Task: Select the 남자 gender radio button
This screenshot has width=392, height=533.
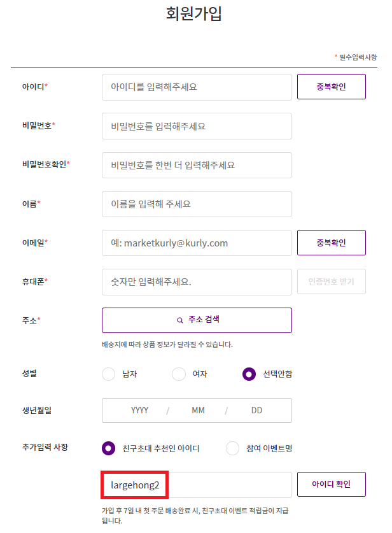Action: [108, 374]
